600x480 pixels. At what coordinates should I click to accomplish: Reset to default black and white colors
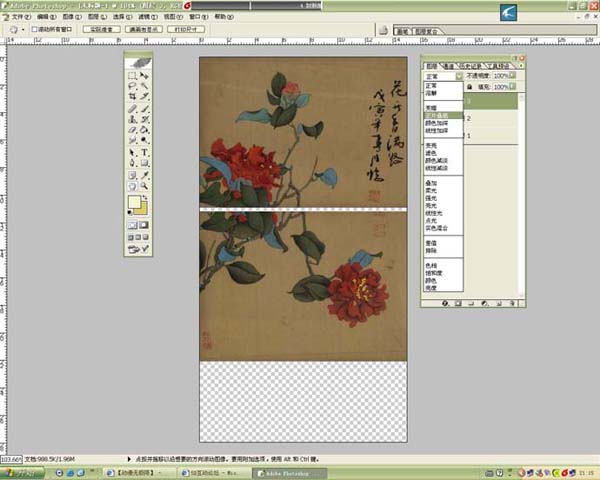130,212
